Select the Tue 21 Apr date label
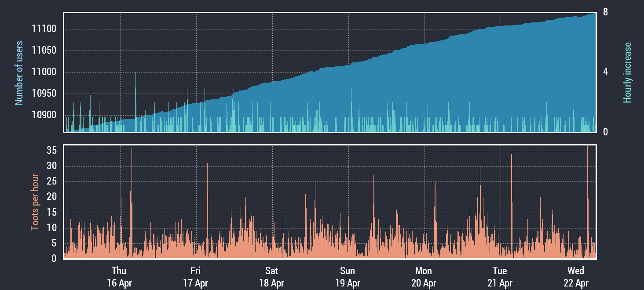Image resolution: width=644 pixels, height=290 pixels. point(500,277)
